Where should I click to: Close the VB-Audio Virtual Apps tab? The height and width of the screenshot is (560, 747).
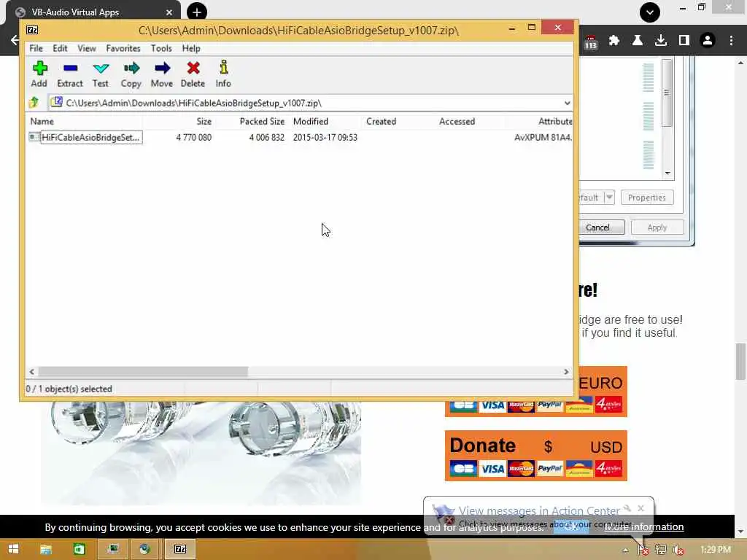169,12
